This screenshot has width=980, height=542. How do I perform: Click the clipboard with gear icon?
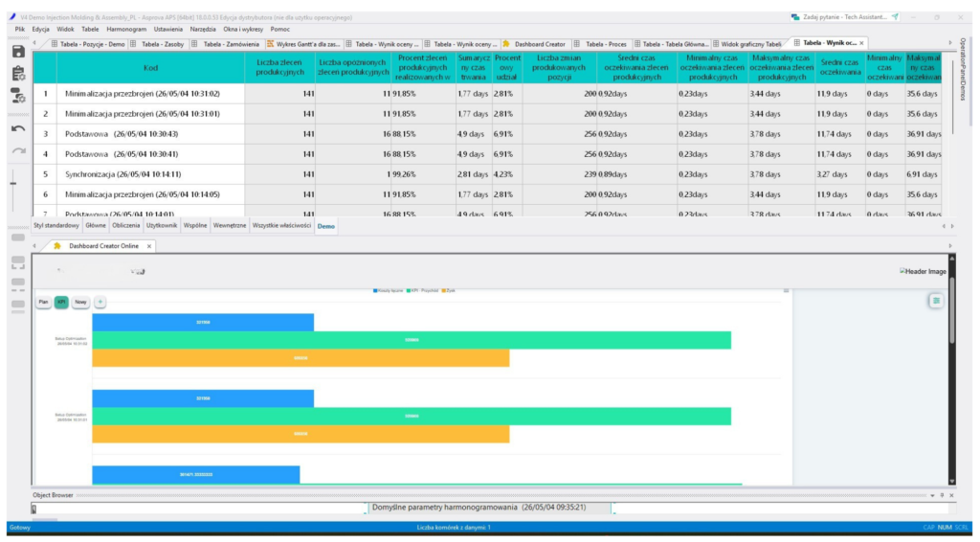pyautogui.click(x=18, y=74)
